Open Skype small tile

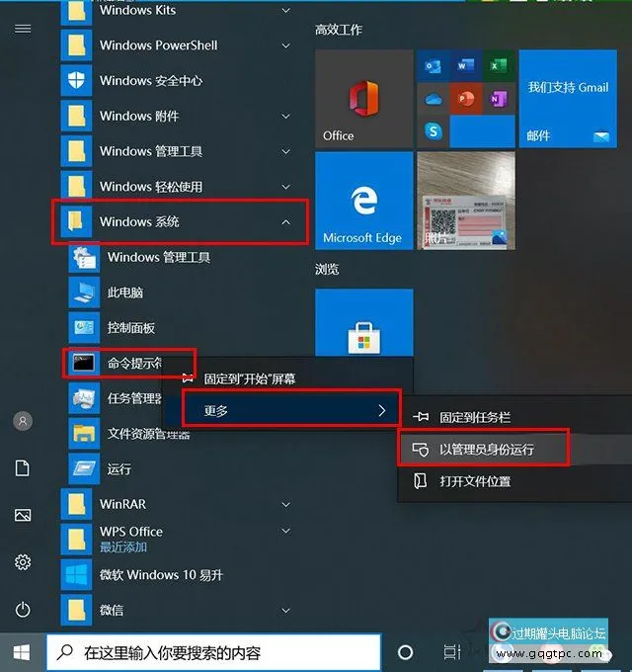coord(433,131)
